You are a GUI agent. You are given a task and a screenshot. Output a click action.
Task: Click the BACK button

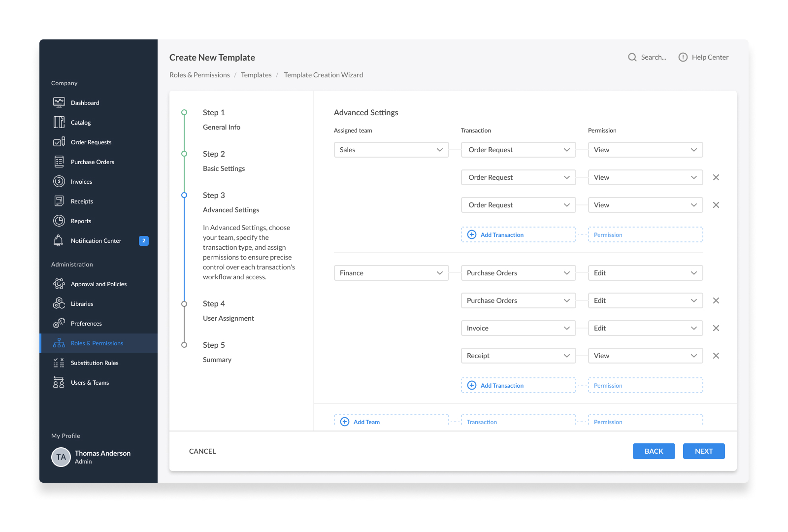pyautogui.click(x=654, y=451)
